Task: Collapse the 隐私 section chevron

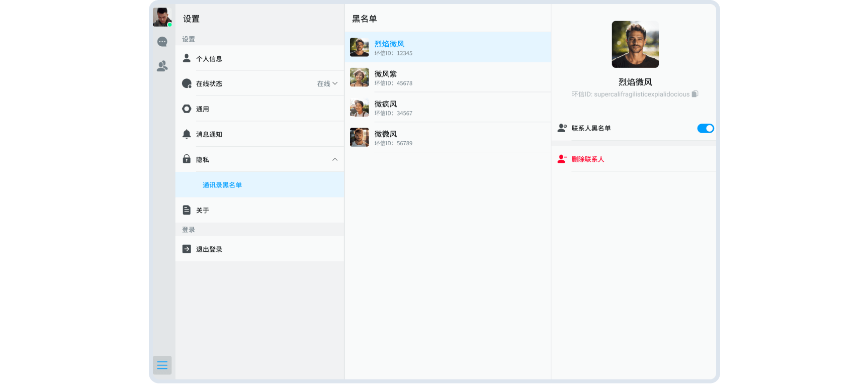Action: pyautogui.click(x=335, y=159)
